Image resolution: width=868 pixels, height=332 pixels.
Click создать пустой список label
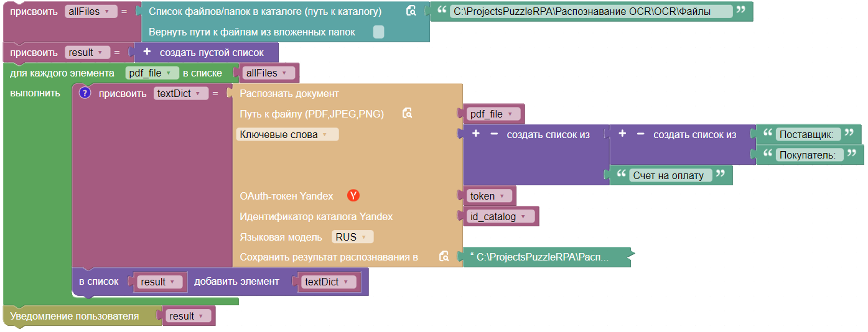[212, 53]
